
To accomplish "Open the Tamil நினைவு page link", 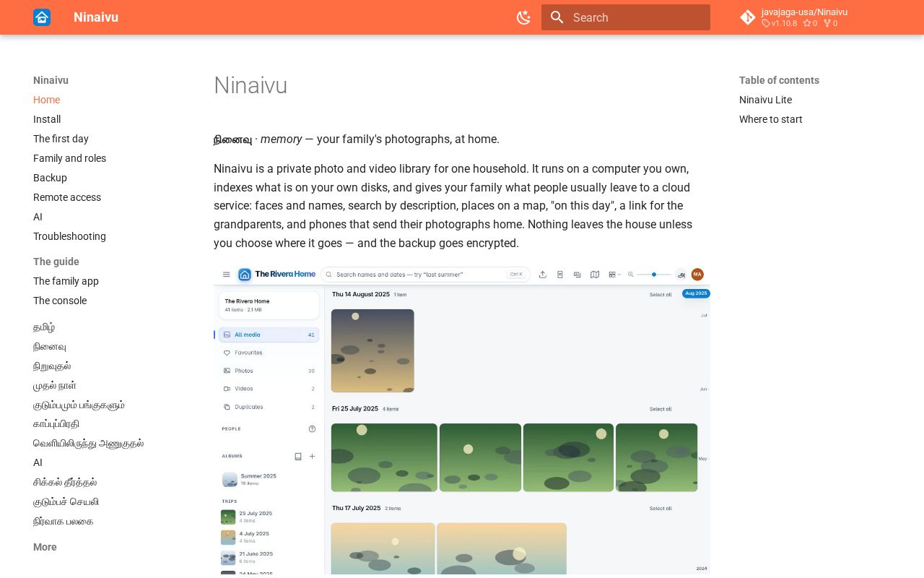I will [50, 347].
